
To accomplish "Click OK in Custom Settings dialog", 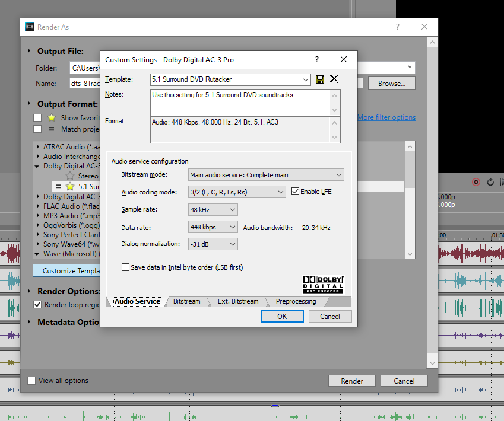I will (282, 316).
